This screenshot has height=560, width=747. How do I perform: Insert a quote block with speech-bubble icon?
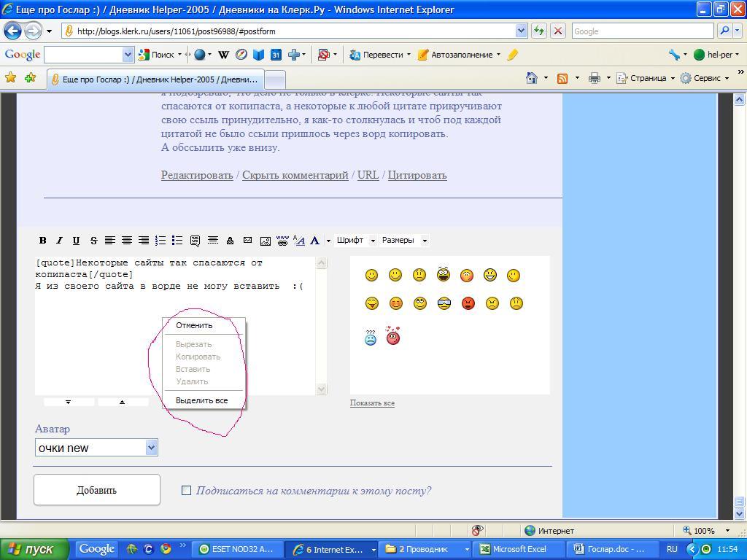click(x=195, y=241)
